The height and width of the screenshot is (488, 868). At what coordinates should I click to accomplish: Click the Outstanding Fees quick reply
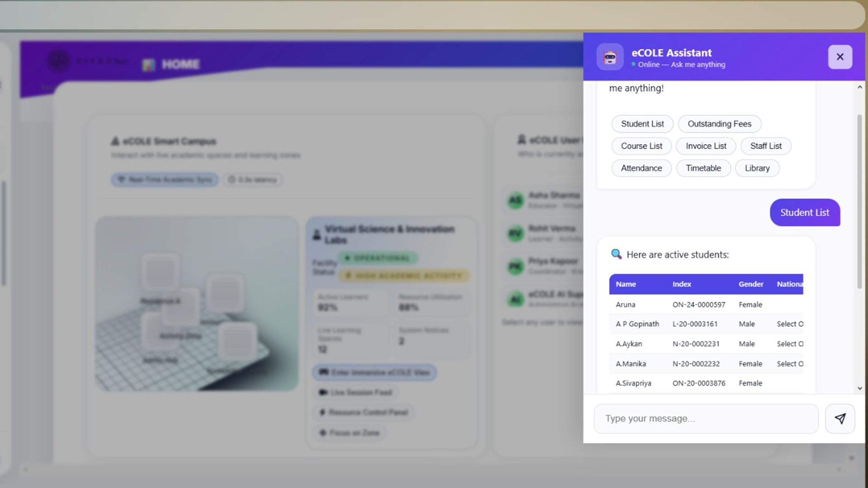719,124
